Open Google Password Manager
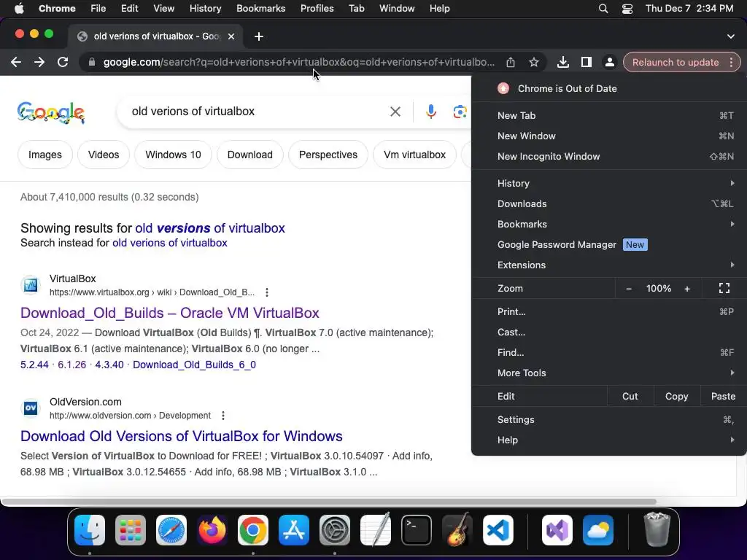 (609, 245)
